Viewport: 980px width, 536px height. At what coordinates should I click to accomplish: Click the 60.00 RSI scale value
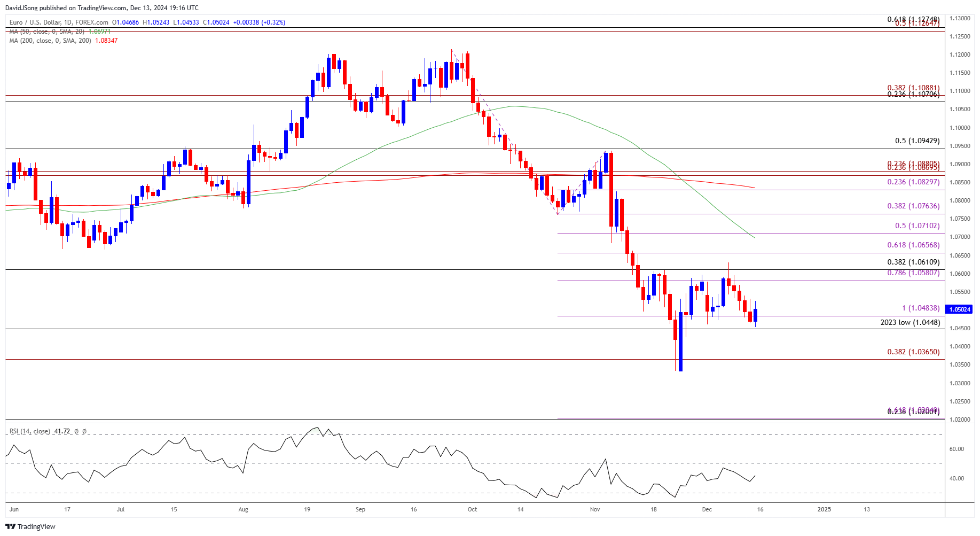click(957, 449)
